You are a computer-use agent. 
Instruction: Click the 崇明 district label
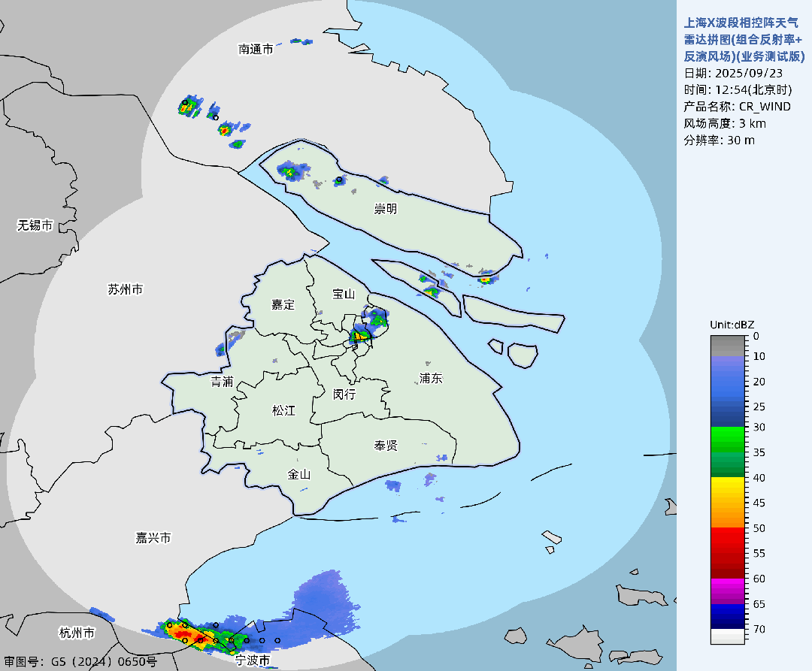[386, 208]
